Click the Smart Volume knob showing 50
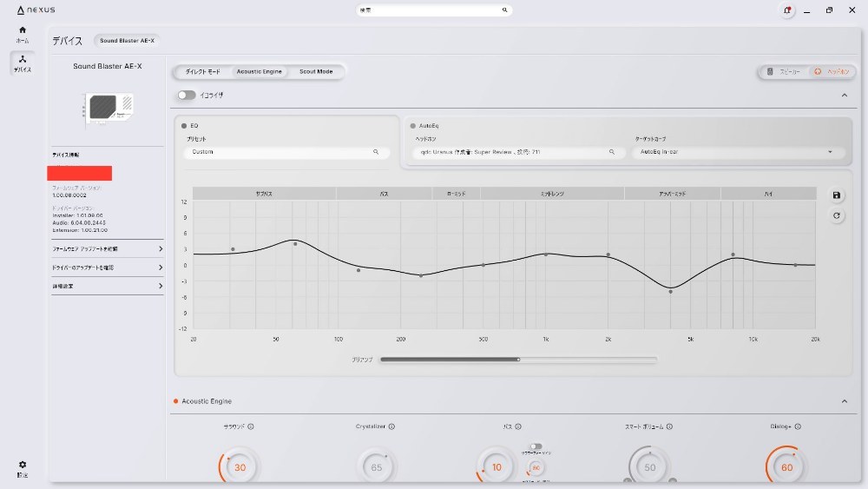The width and height of the screenshot is (868, 489). [x=650, y=467]
